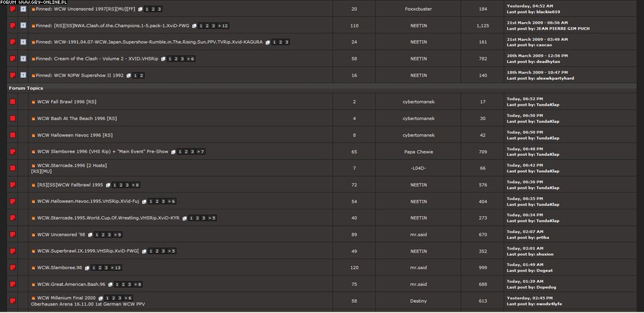The image size is (644, 313).
Task: Click multi-page icon beside [RS][SS]WCW Fallbrawl 1995
Action: [108, 185]
